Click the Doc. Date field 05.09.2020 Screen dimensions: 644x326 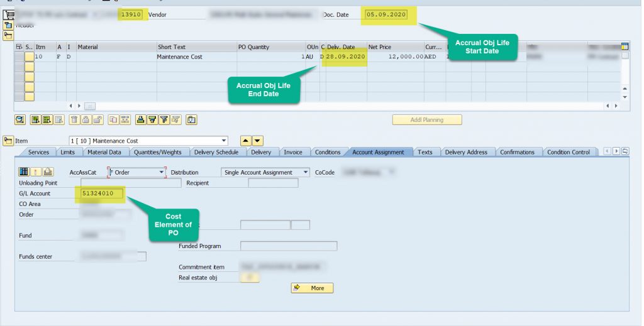(x=386, y=15)
